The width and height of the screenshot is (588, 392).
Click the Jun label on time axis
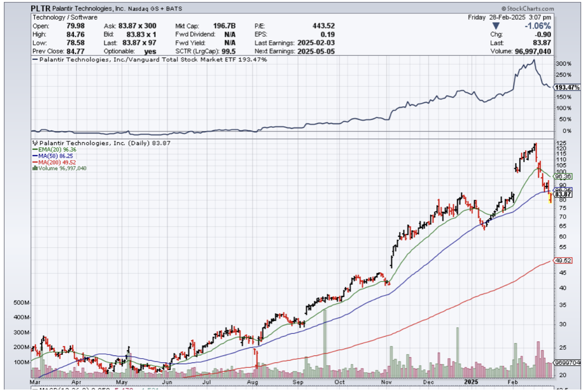tap(167, 382)
